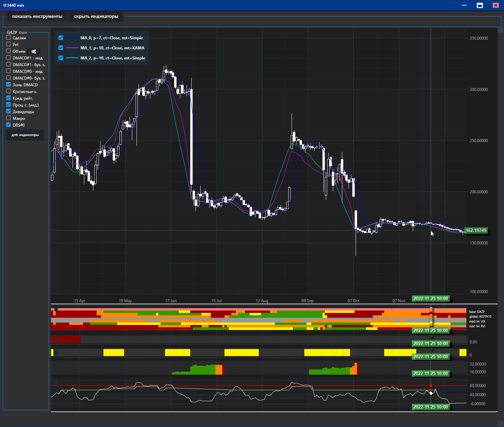Viewport: 504px width, 427px height.
Task: Click the 350.00000 price axis label
Action: (x=479, y=38)
